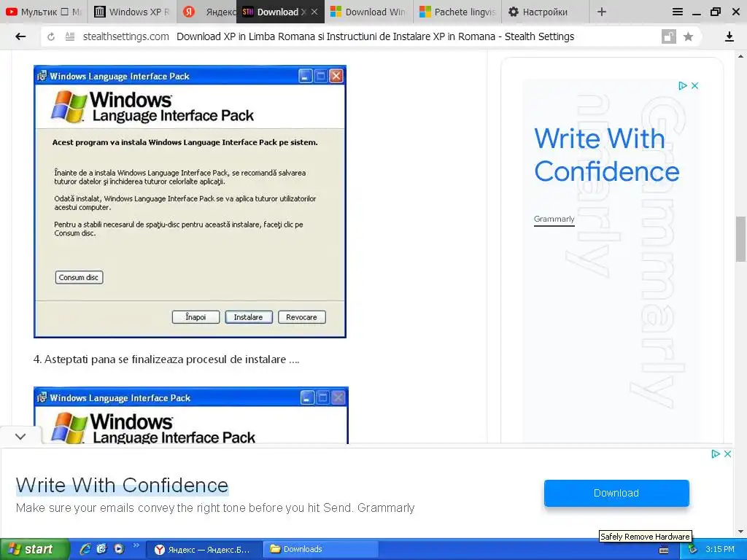The height and width of the screenshot is (560, 747).
Task: Switch to Яндекс browser taskbar button
Action: click(204, 550)
